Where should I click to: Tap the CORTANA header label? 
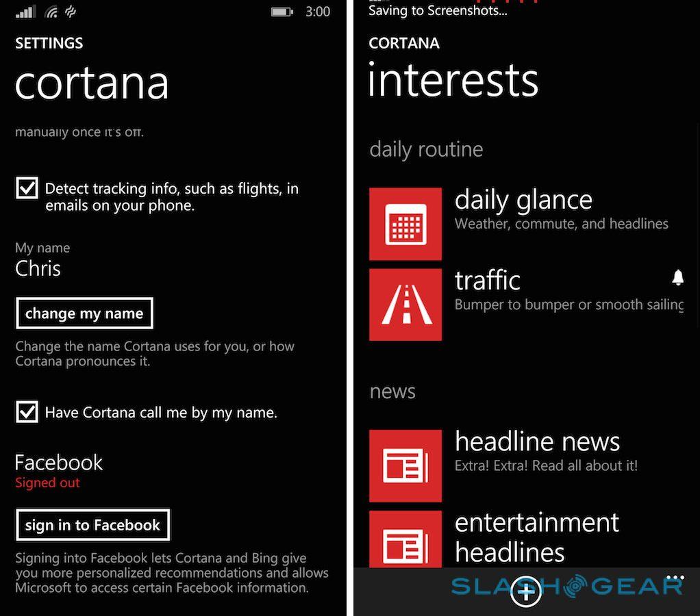pos(404,43)
